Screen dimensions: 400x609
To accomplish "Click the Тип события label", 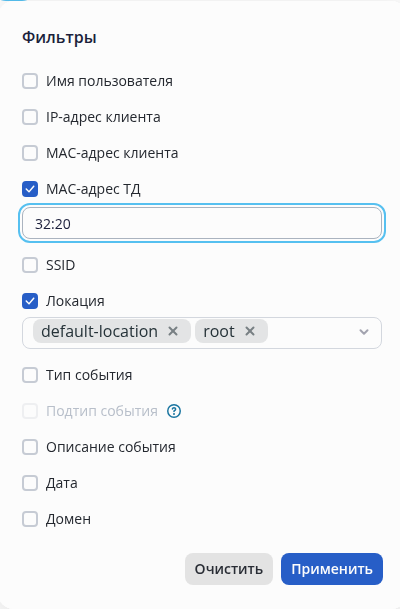I will pos(89,375).
